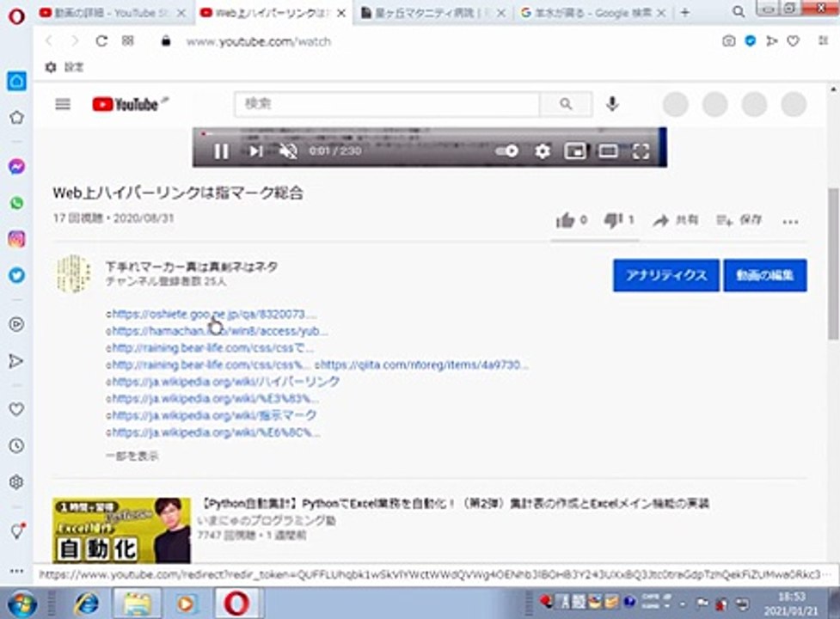
Task: Open the Opera ad blocker shield
Action: (751, 40)
